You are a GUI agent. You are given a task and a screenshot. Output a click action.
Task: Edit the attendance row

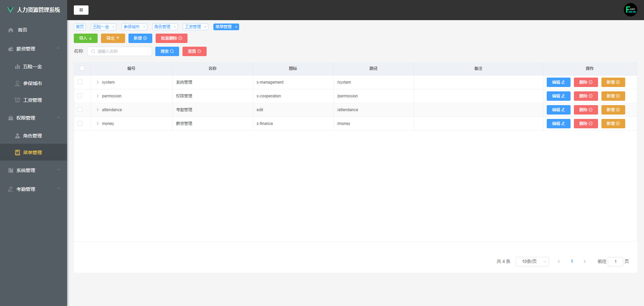tap(558, 110)
